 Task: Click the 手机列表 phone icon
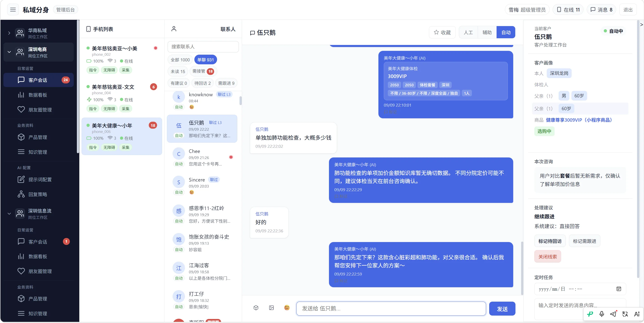[88, 29]
